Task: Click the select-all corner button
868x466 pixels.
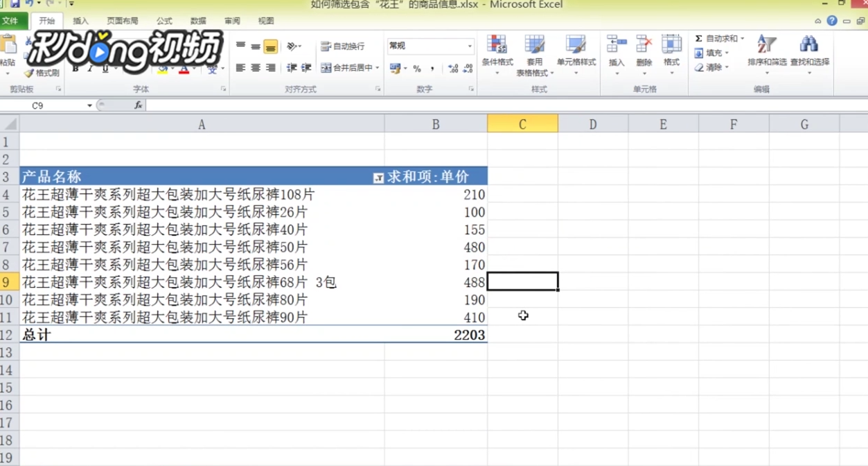Action: pos(10,124)
